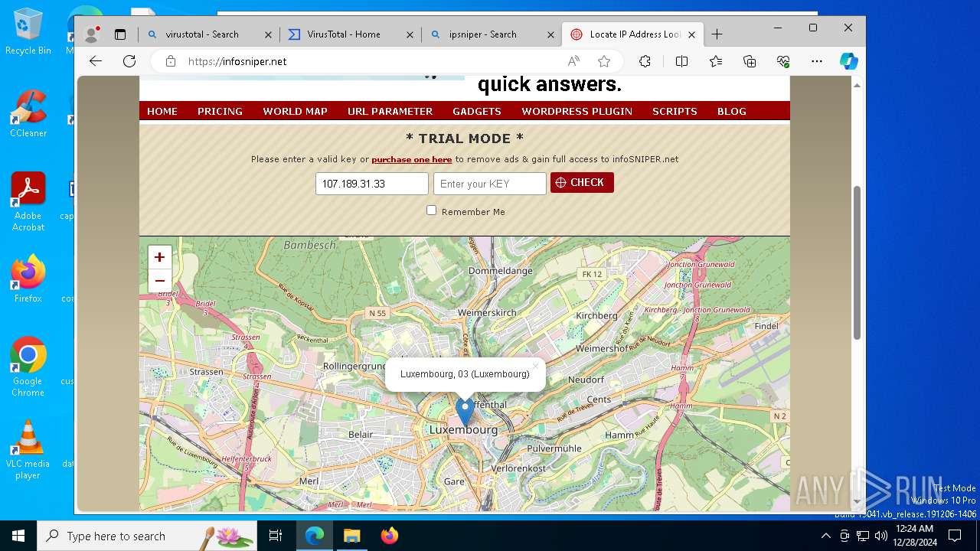Close the virustotal - Search tab
The image size is (980, 551).
point(268,34)
